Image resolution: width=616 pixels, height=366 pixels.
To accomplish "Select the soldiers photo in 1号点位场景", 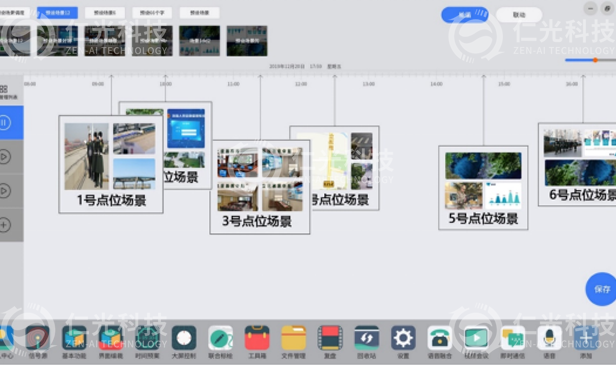I will [x=87, y=156].
